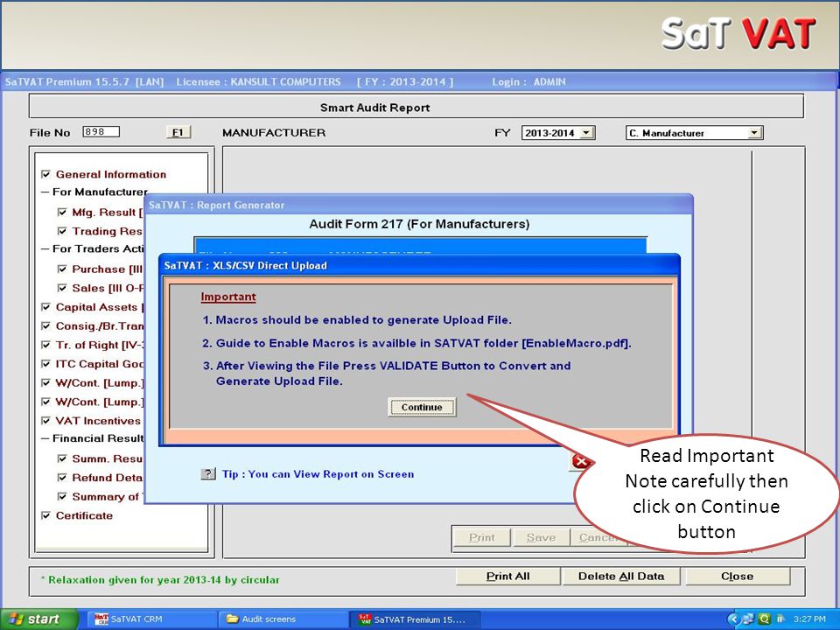Image resolution: width=840 pixels, height=630 pixels.
Task: Toggle the VAT Incentives checkbox
Action: (45, 421)
